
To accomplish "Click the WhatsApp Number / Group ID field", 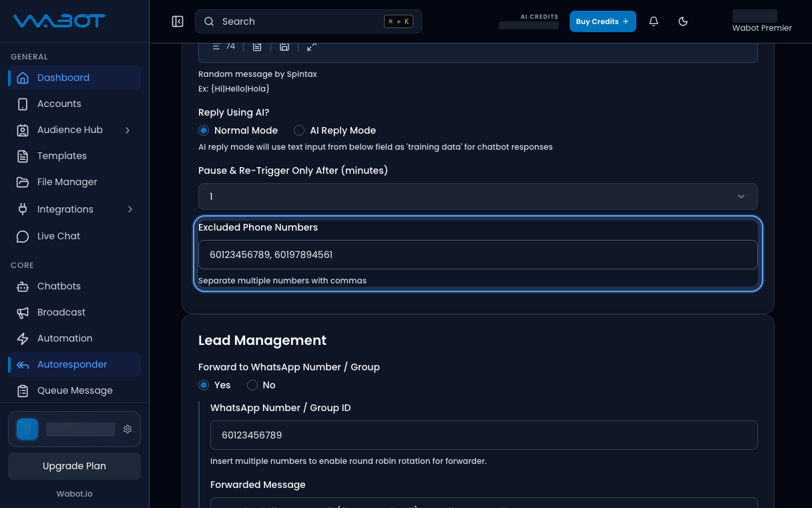I will point(484,435).
